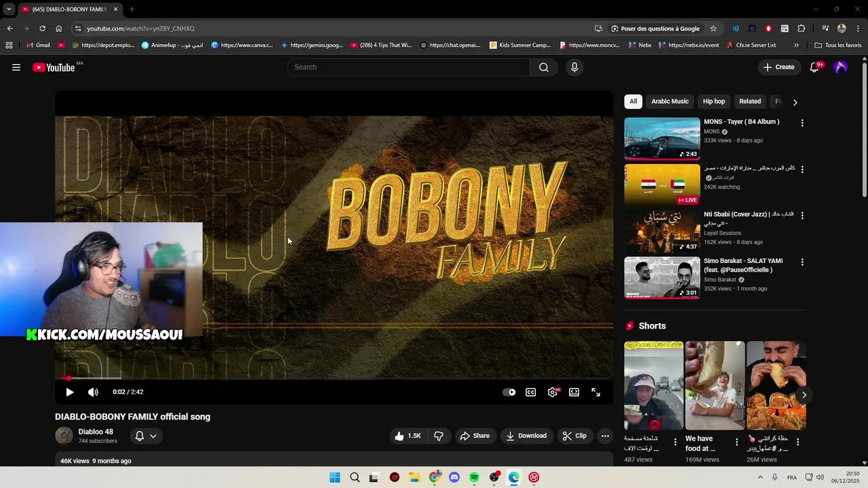The image size is (868, 488).
Task: Open the MONS - Tayer video thumbnail
Action: pyautogui.click(x=662, y=139)
